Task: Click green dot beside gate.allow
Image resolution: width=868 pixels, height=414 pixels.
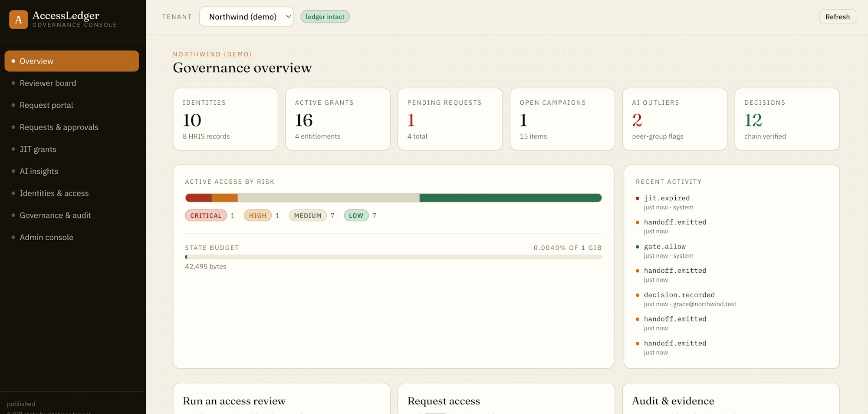Action: tap(638, 247)
